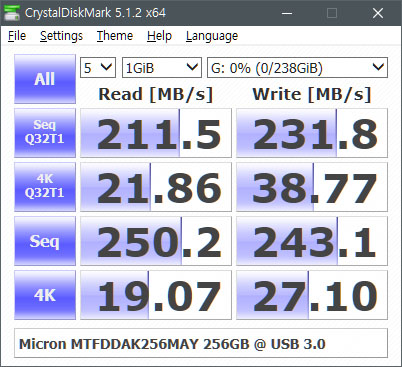This screenshot has width=402, height=367.
Task: Open the test size dropdown showing 1GiB
Action: point(162,68)
